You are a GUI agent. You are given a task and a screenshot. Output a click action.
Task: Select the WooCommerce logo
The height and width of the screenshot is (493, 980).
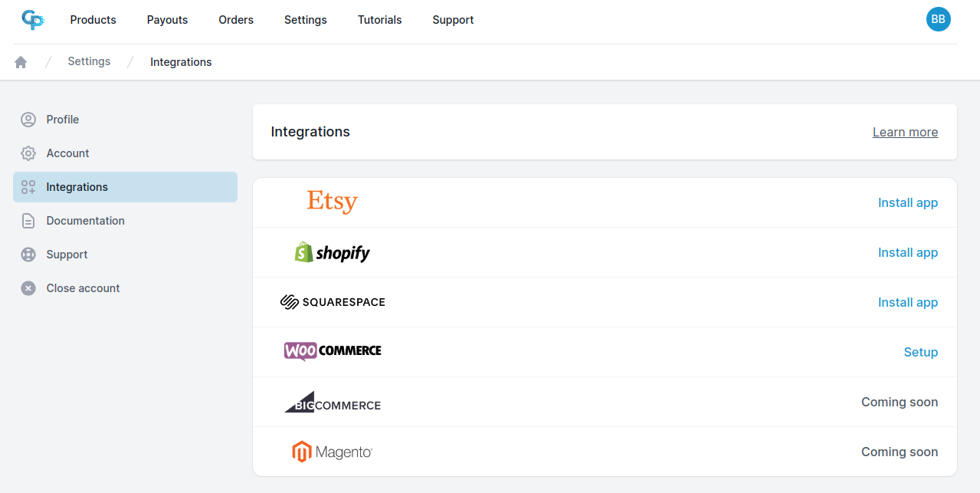pyautogui.click(x=332, y=351)
